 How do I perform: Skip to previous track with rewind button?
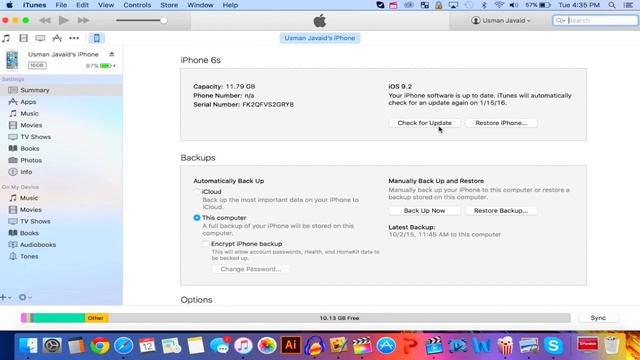tap(45, 20)
